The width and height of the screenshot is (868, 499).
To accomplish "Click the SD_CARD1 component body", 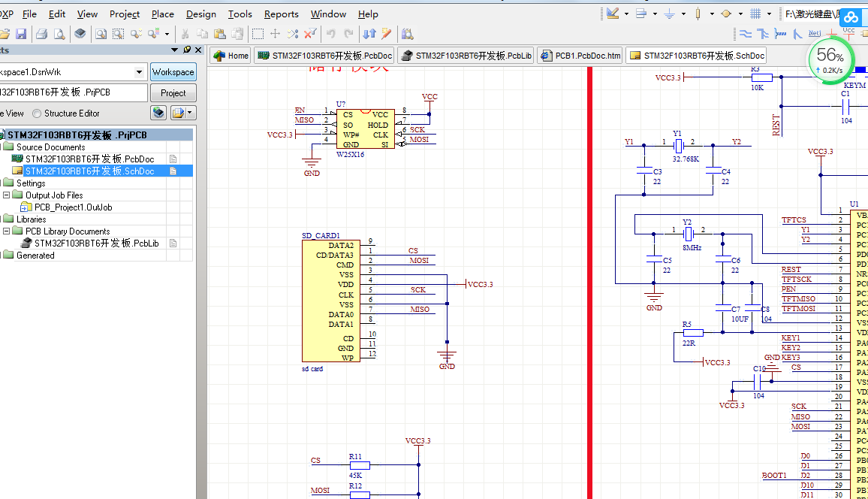I will click(330, 301).
